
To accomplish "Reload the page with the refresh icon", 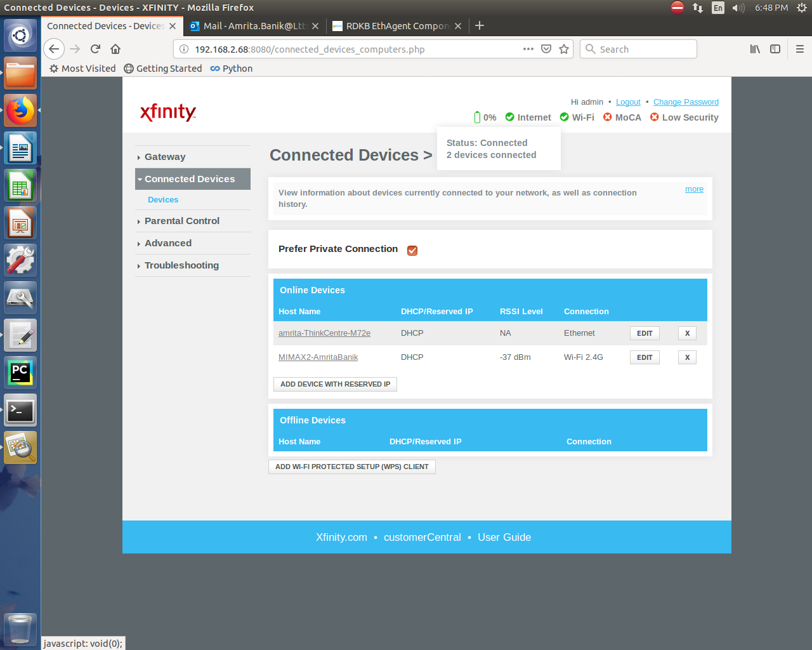I will point(95,49).
